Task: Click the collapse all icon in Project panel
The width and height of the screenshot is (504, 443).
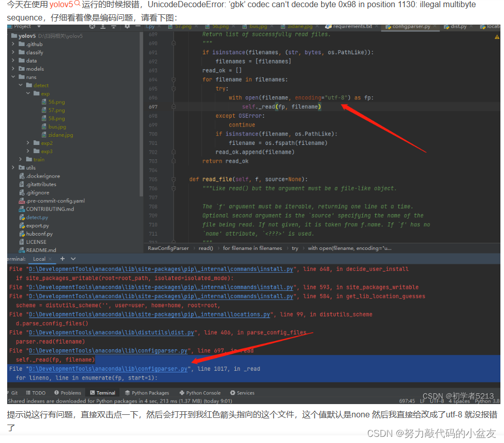Action: coord(113,26)
